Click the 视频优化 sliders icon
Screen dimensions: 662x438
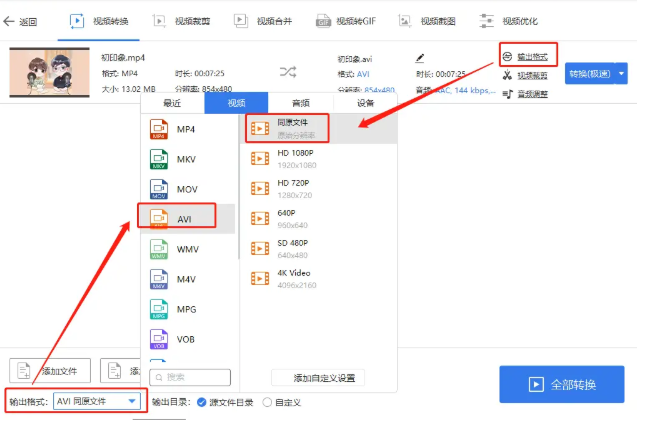pos(486,21)
